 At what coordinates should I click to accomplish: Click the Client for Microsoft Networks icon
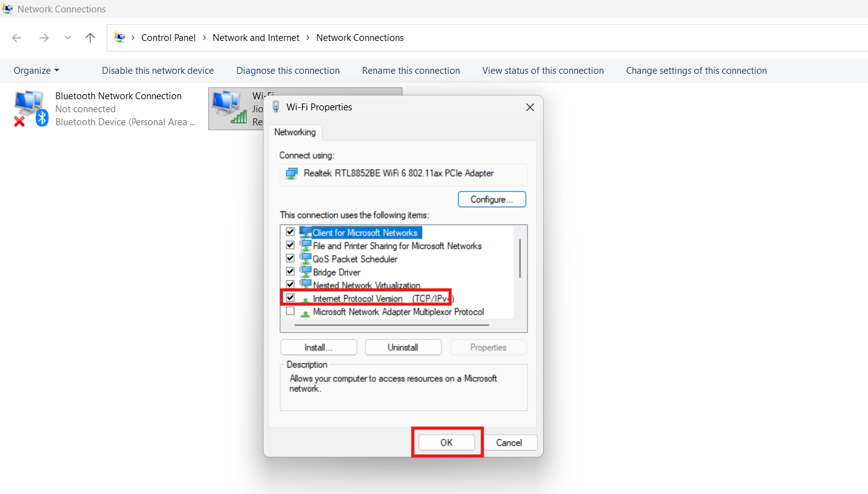click(x=306, y=232)
